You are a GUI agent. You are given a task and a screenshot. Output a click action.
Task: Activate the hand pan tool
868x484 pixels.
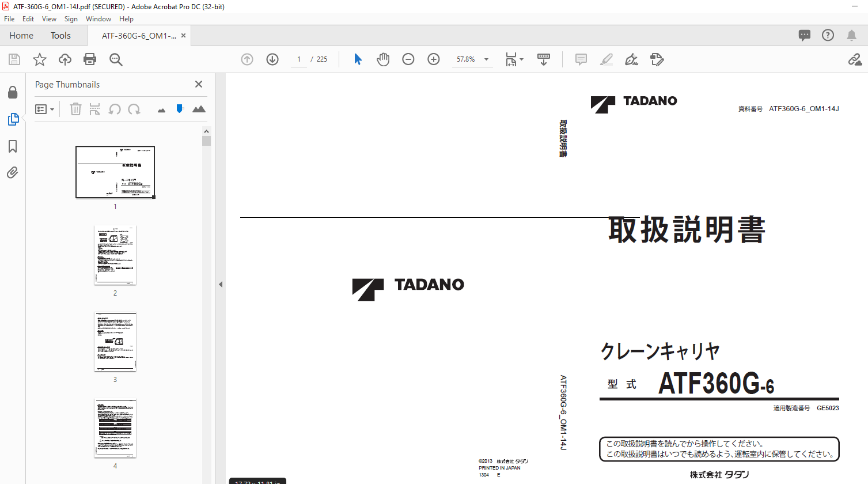point(383,59)
